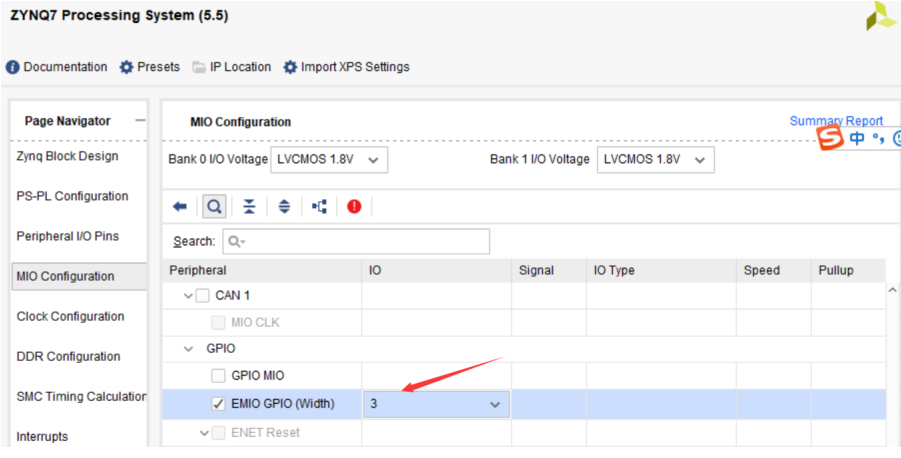The image size is (901, 458).
Task: Open the Bank 0 I/O Voltage dropdown
Action: (x=329, y=160)
